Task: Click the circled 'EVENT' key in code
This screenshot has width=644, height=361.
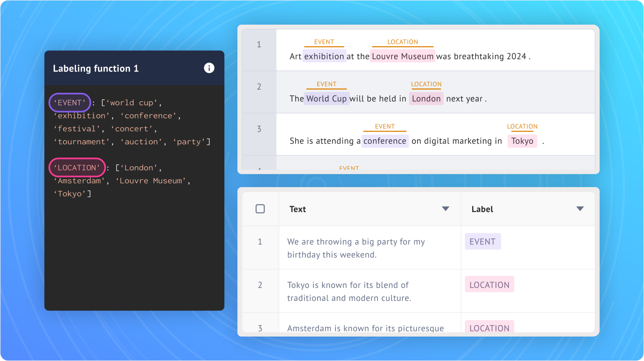Action: tap(70, 103)
